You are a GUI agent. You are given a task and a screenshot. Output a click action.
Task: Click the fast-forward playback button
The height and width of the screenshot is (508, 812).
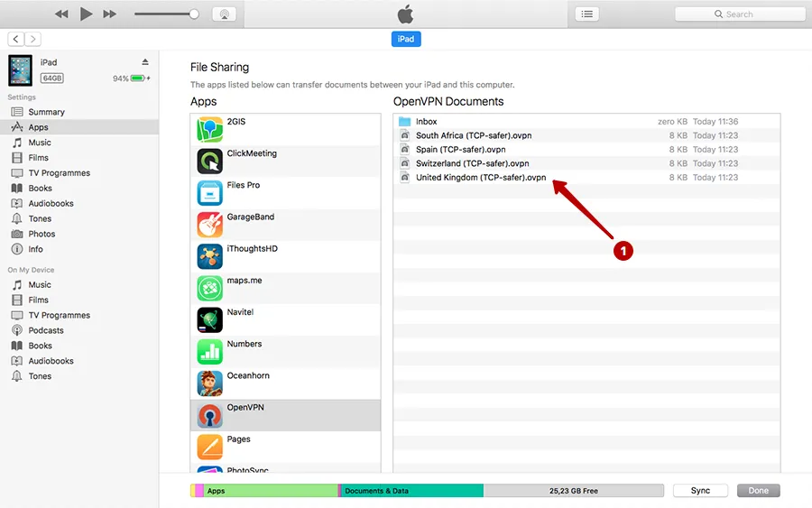[x=109, y=14]
